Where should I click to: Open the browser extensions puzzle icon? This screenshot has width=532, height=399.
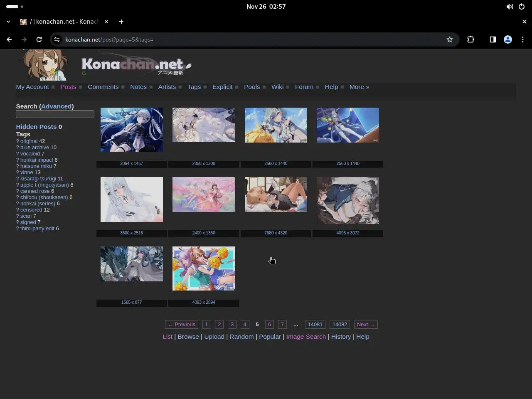point(470,39)
